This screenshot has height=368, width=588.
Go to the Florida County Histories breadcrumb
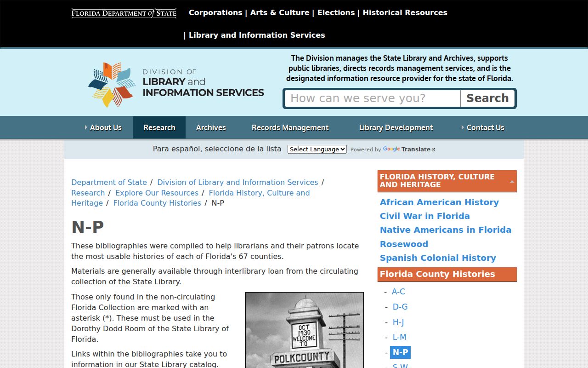[157, 203]
